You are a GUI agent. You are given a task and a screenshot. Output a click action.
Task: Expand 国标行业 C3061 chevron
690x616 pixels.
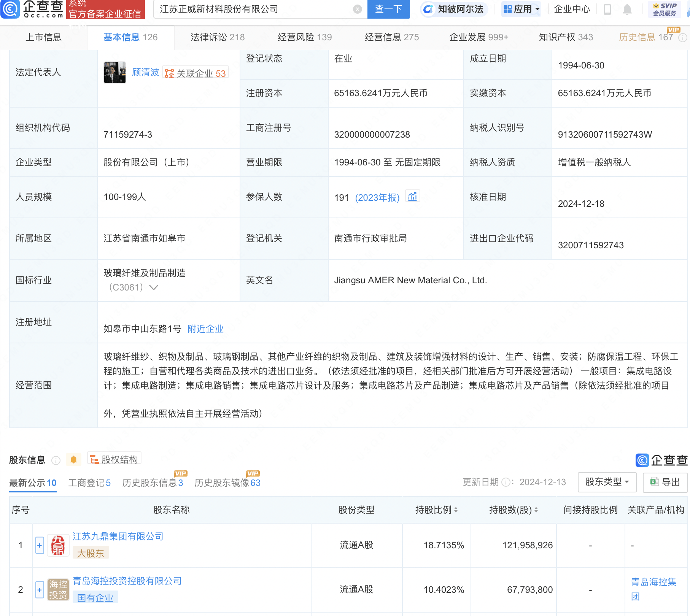click(x=154, y=287)
